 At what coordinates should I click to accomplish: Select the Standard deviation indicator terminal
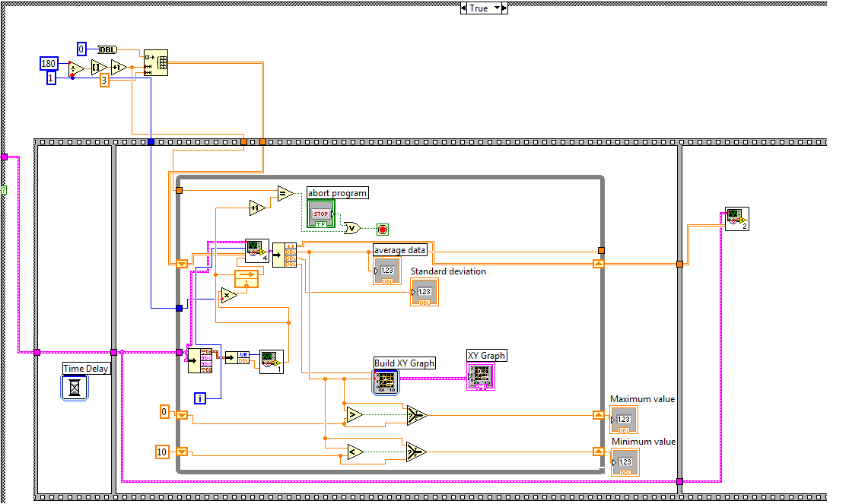point(424,292)
